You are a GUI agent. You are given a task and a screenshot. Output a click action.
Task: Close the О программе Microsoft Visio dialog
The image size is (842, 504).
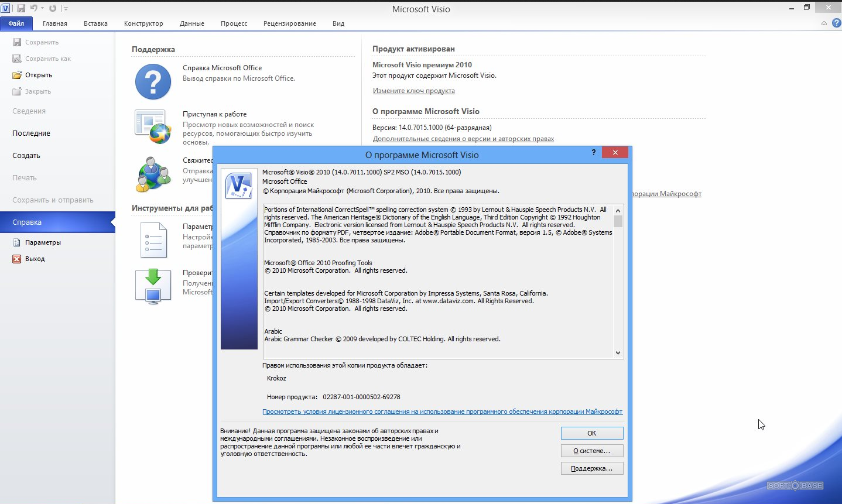pyautogui.click(x=615, y=152)
